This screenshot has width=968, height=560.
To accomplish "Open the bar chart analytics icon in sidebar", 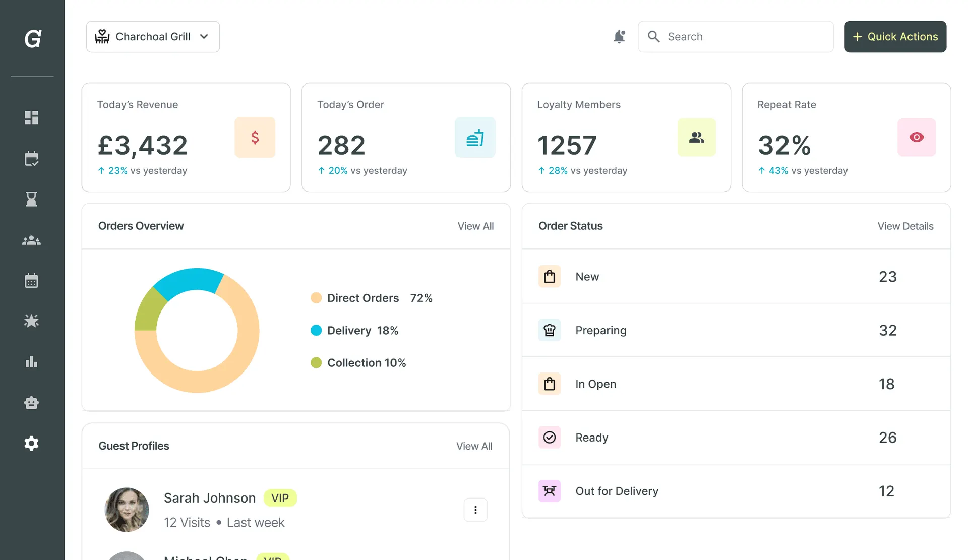I will pos(31,362).
